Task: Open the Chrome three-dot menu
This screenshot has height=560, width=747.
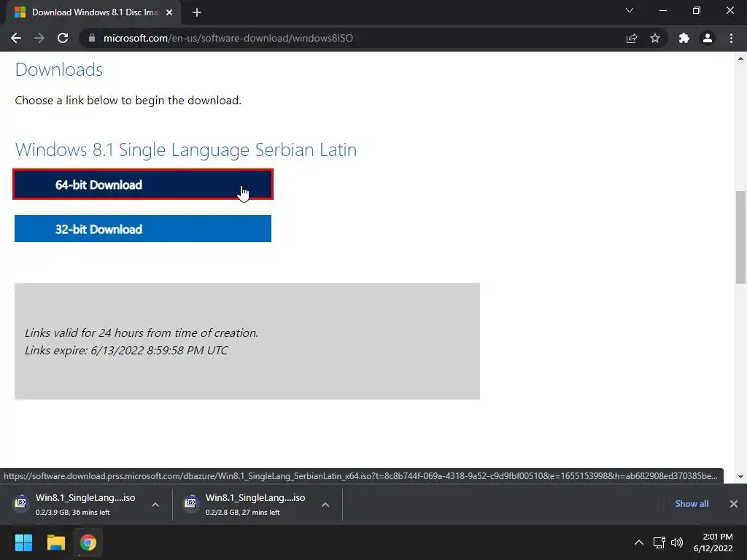Action: click(731, 38)
